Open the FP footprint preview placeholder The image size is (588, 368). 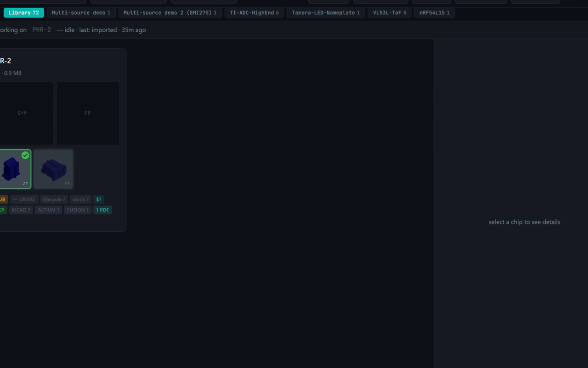88,113
